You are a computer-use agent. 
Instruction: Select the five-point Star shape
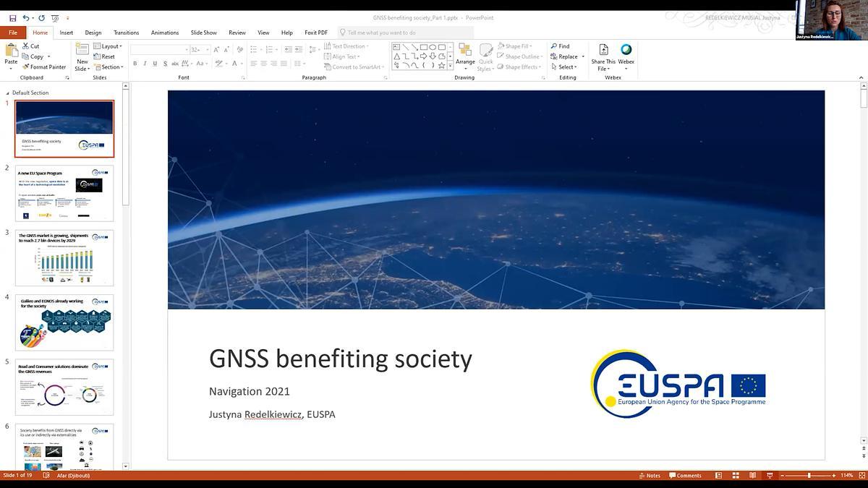click(441, 66)
